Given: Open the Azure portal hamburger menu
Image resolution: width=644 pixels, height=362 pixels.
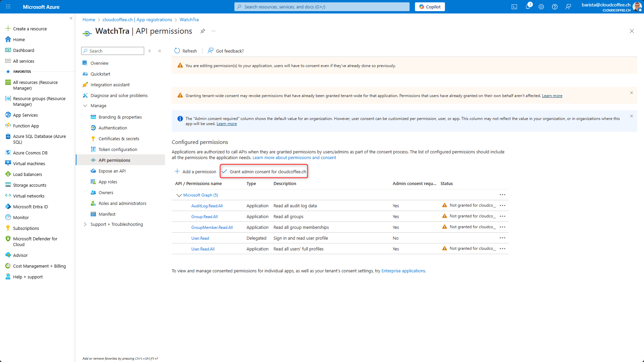Looking at the screenshot, I should coord(8,7).
